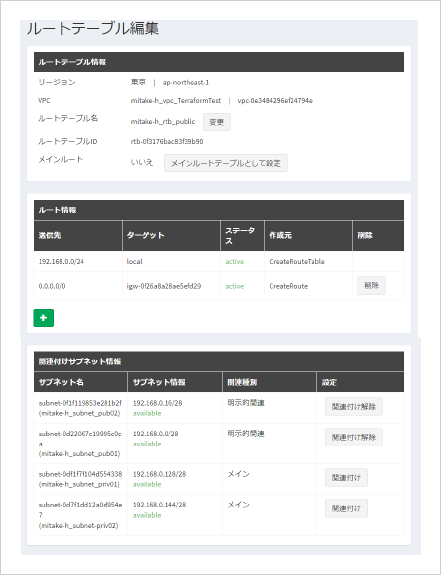This screenshot has height=575, width=441.
Task: Click subnet info 192.168.0.144/28
Action: pyautogui.click(x=159, y=505)
